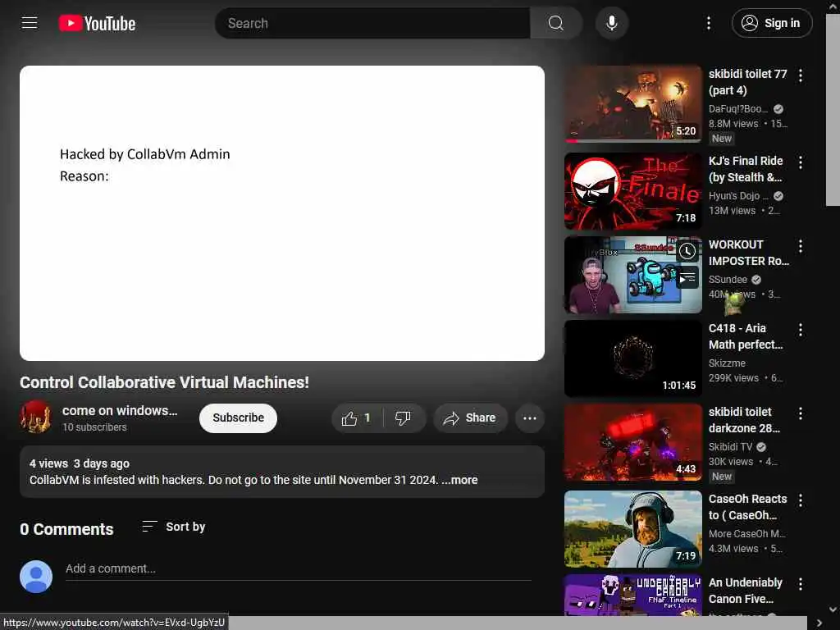Share the video

click(x=470, y=418)
